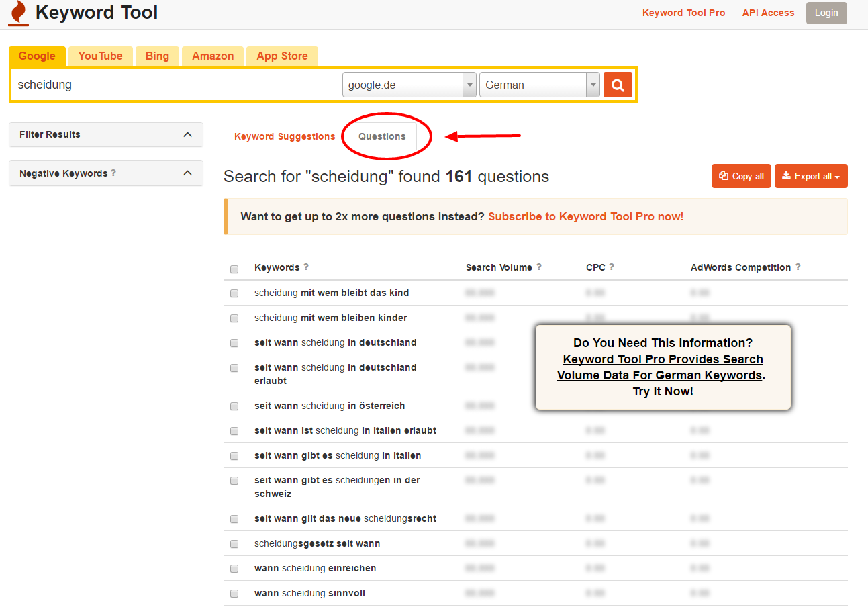Click the Login button
The height and width of the screenshot is (607, 868).
pos(826,13)
